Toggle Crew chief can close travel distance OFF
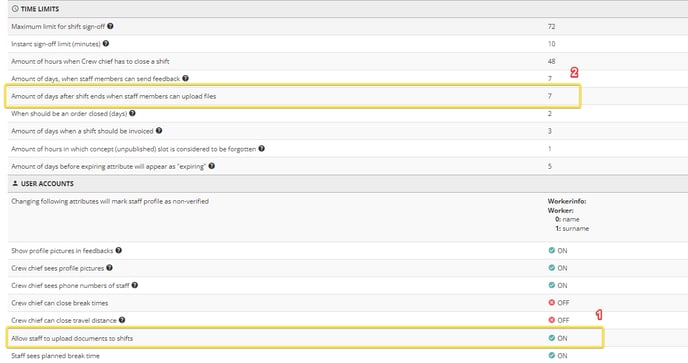Viewport: 688px width, 363px height. pos(559,320)
